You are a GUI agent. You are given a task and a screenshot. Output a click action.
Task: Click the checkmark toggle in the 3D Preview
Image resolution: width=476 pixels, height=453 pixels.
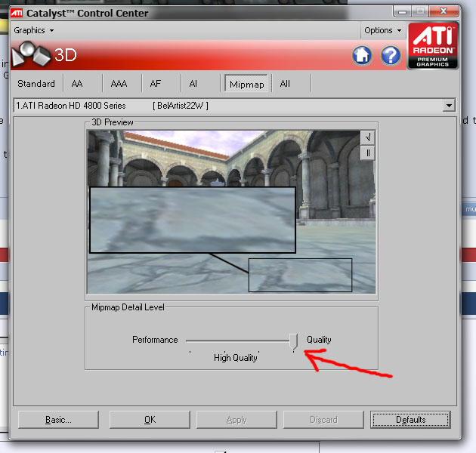pos(368,137)
